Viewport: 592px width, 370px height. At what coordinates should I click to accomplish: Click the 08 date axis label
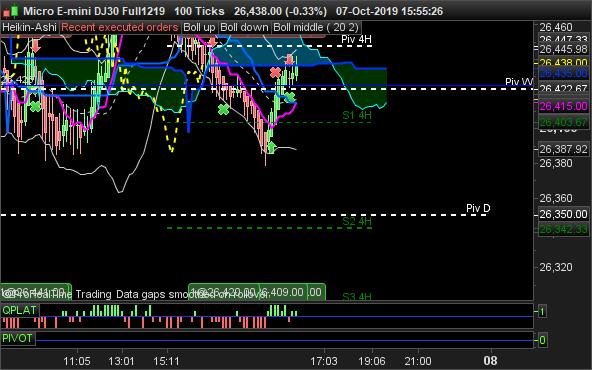[491, 361]
